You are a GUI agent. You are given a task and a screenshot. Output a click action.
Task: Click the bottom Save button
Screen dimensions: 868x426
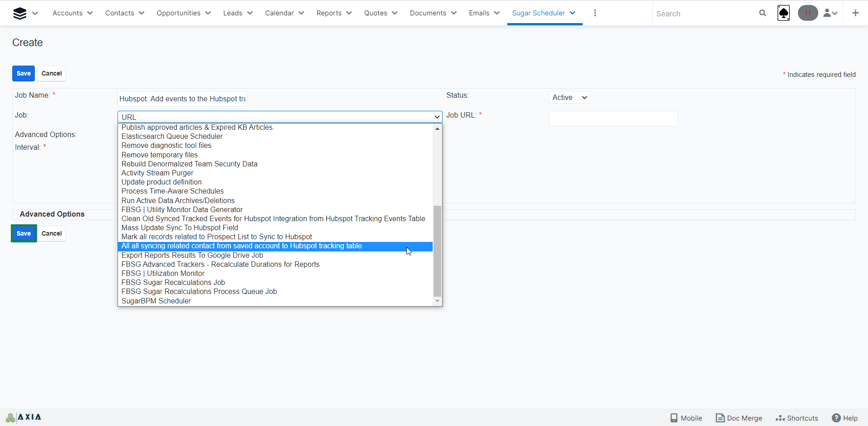[x=24, y=233]
